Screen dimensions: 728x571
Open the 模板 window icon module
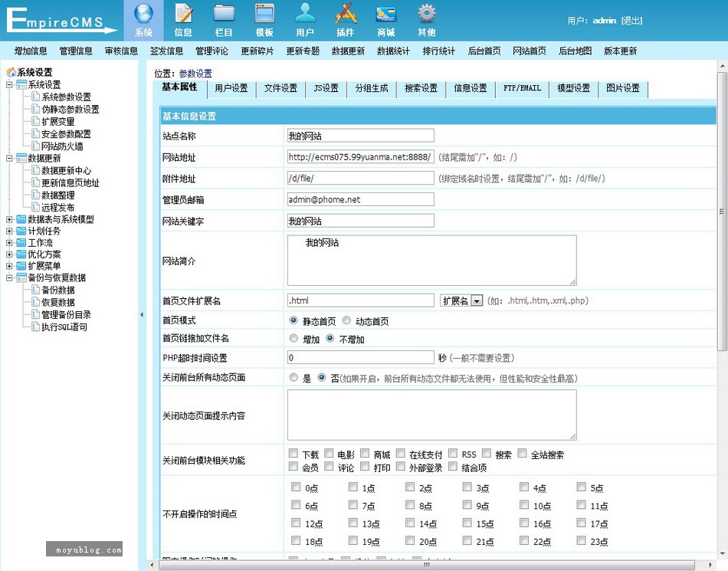[x=264, y=14]
